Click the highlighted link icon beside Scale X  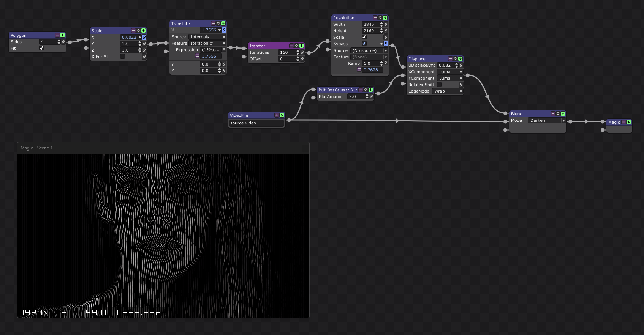pyautogui.click(x=144, y=37)
